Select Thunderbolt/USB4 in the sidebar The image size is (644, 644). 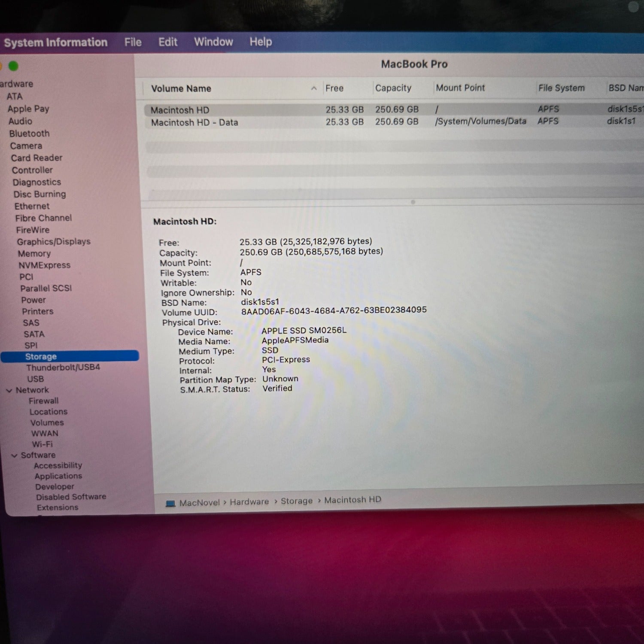63,368
